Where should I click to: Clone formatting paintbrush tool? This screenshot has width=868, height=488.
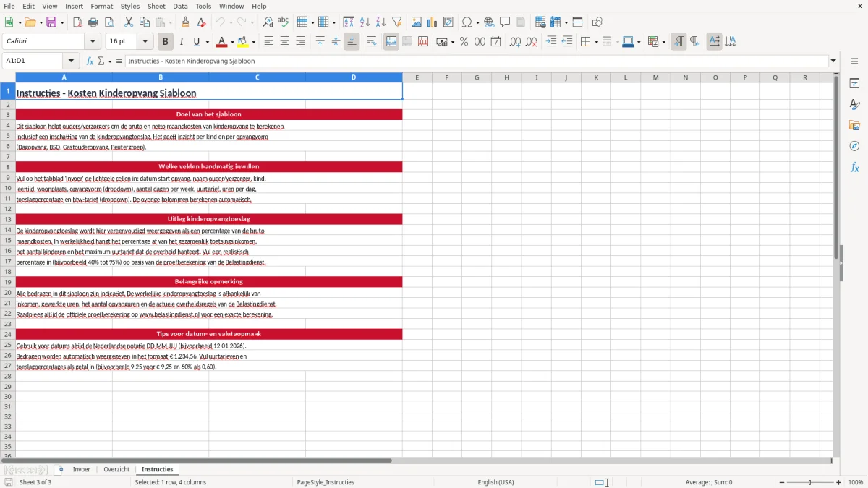(x=185, y=22)
